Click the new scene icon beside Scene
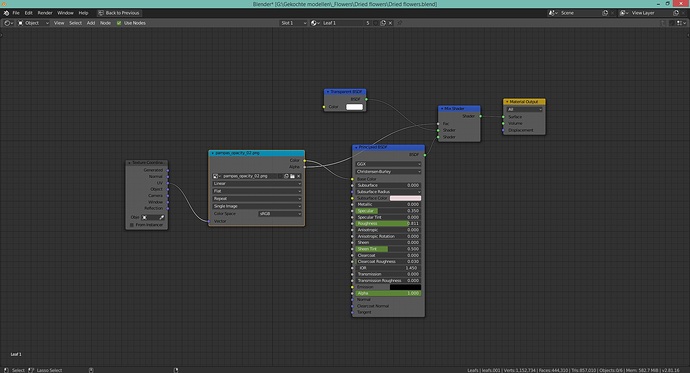The height and width of the screenshot is (373, 690). 606,13
